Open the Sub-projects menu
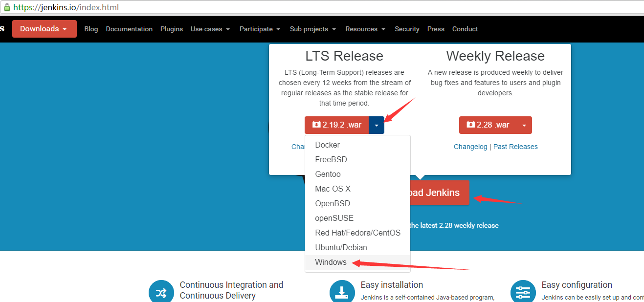 [x=313, y=29]
